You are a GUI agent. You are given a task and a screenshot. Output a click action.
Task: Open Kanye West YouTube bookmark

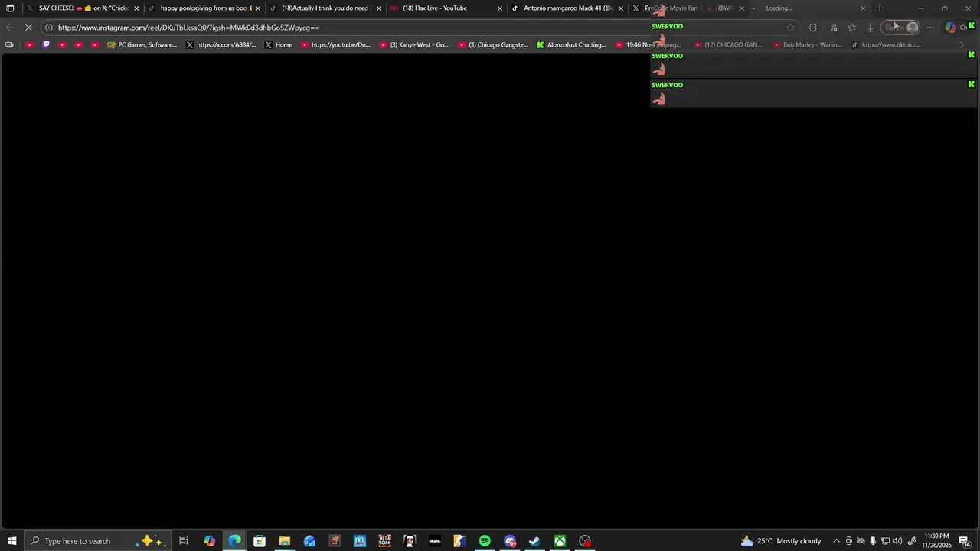point(414,44)
